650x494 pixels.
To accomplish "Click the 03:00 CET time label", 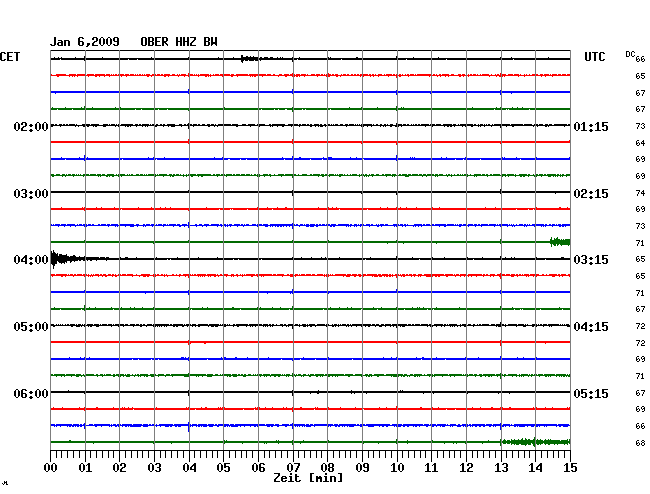I will (31, 194).
